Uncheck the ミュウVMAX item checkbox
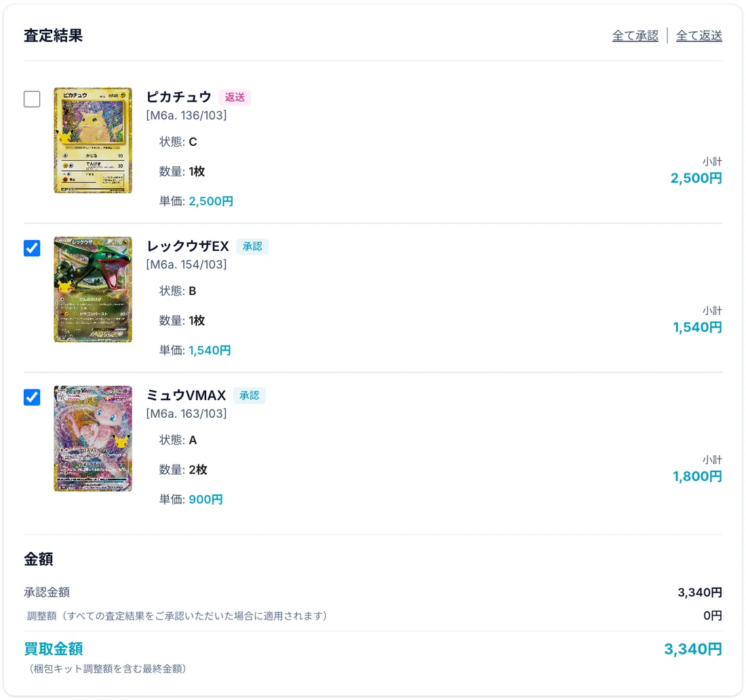The image size is (746, 700). (x=32, y=397)
